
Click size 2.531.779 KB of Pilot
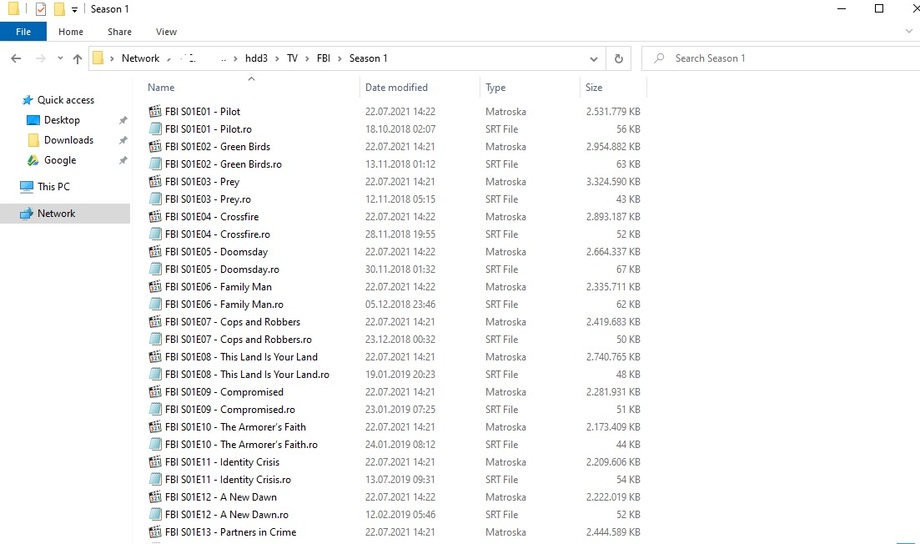click(613, 111)
